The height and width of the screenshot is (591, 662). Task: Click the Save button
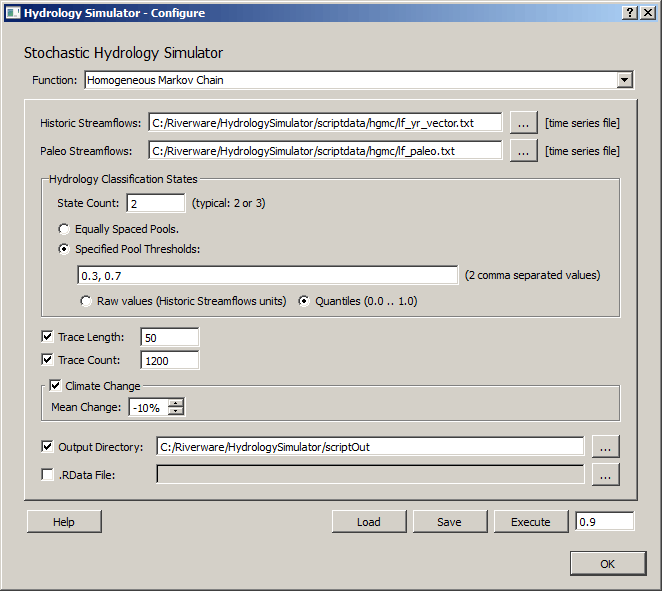click(x=450, y=522)
